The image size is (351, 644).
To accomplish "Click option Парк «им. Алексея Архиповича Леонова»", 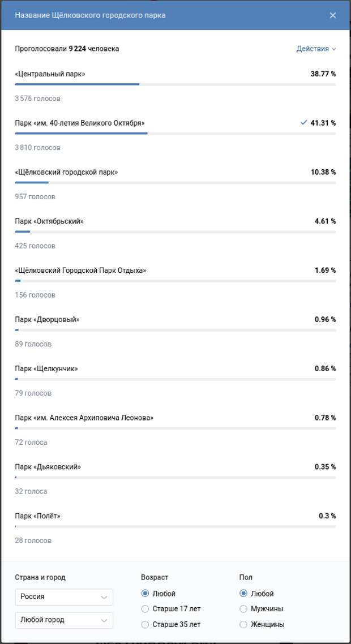I will tap(84, 418).
